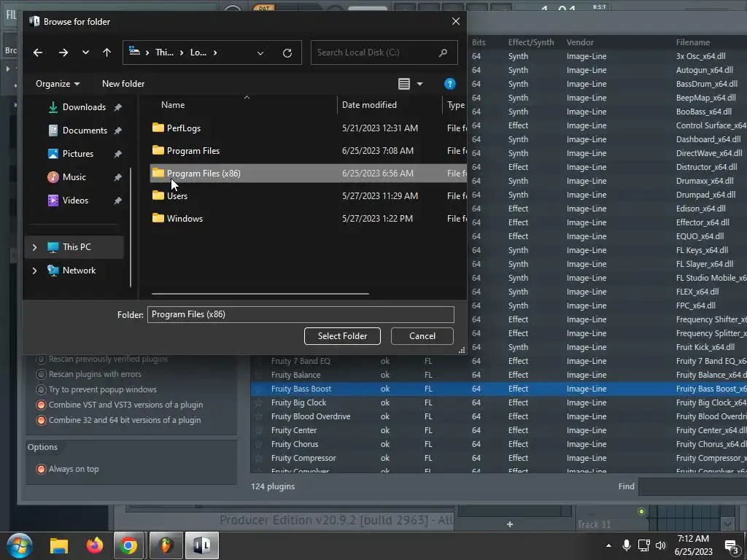The height and width of the screenshot is (560, 747).
Task: Select the PerfLogs folder
Action: point(183,128)
